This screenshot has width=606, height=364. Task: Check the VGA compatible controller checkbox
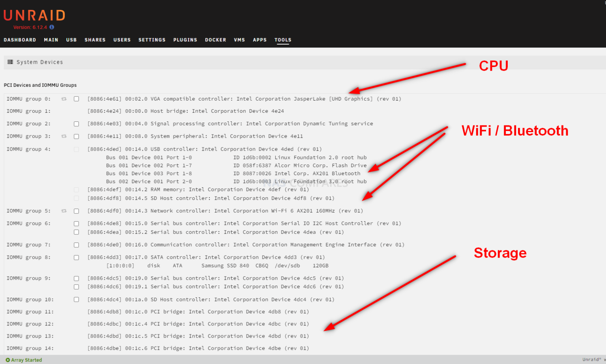[77, 99]
